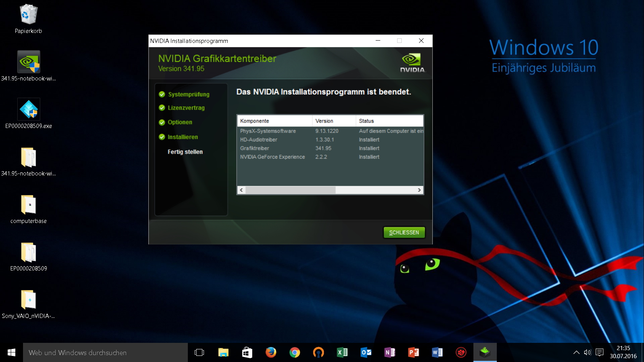Click the Fertig stellen step
The width and height of the screenshot is (644, 362).
(185, 152)
